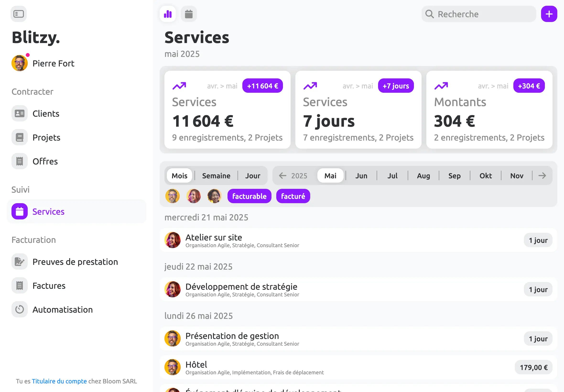Open the Présentation de gestion entry
Image resolution: width=564 pixels, height=392 pixels.
[x=358, y=338]
